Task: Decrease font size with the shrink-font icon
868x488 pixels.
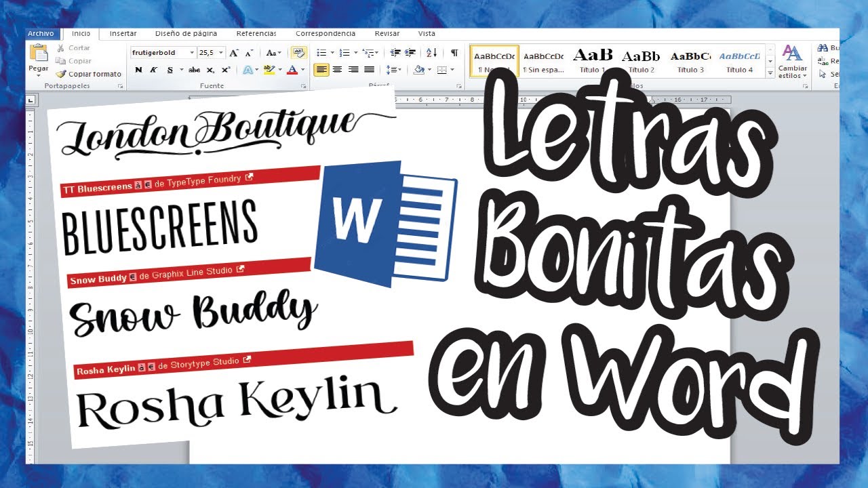Action: (x=248, y=53)
